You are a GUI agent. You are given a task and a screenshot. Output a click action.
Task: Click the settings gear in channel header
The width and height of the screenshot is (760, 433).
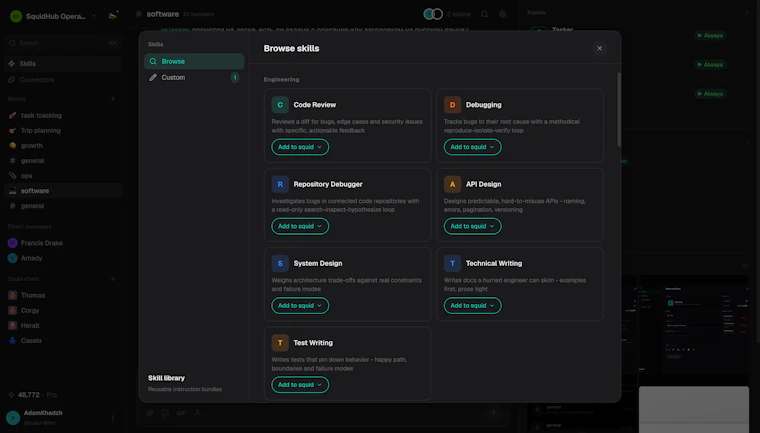[x=503, y=14]
